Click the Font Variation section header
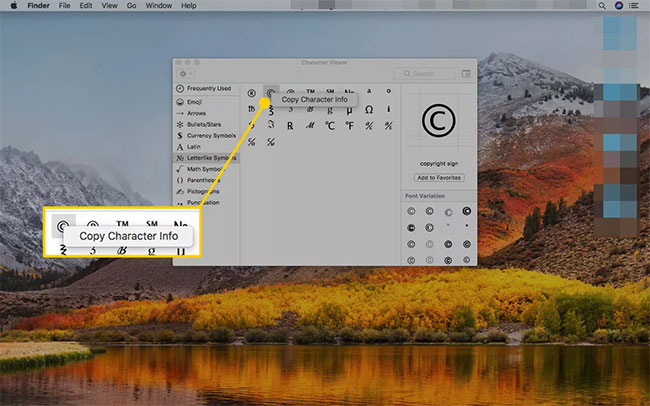 425,196
